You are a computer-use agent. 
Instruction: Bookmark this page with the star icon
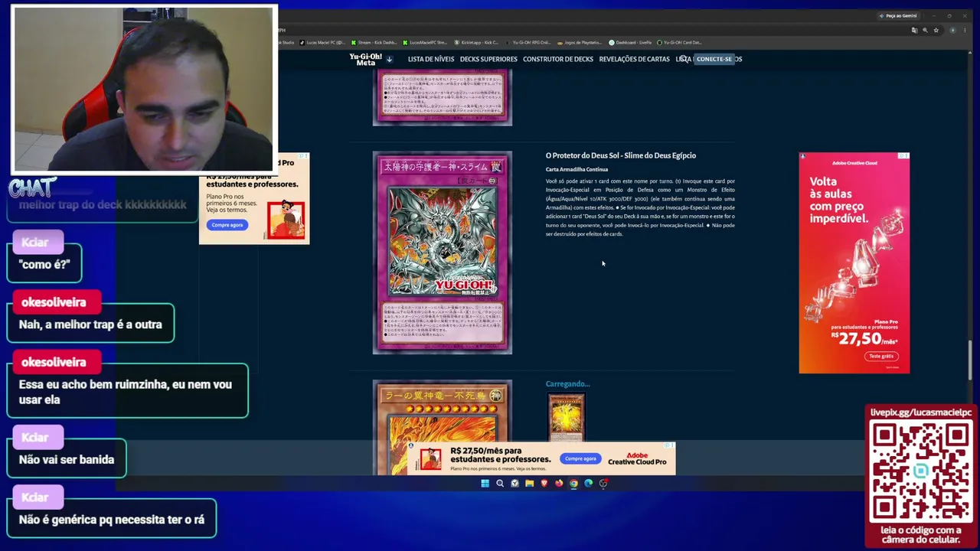click(x=936, y=31)
